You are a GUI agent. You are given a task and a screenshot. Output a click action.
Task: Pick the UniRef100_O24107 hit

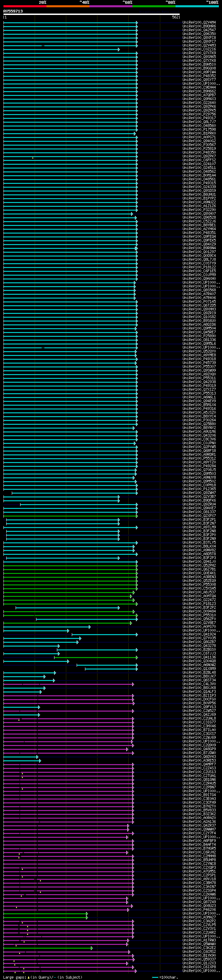pyautogui.click(x=199, y=164)
